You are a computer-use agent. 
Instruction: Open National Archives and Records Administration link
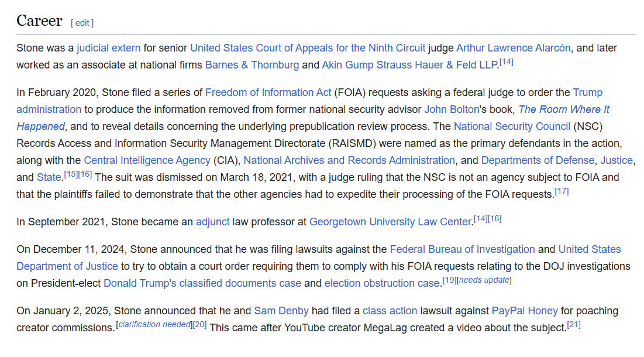[x=349, y=160]
